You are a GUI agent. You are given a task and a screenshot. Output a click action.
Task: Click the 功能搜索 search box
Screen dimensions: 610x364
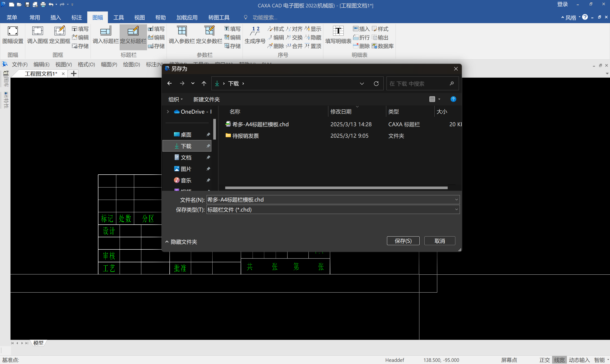tap(265, 17)
